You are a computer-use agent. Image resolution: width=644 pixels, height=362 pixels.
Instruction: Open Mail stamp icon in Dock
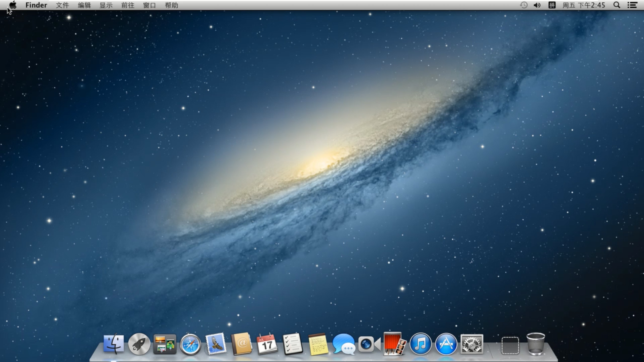coord(216,344)
